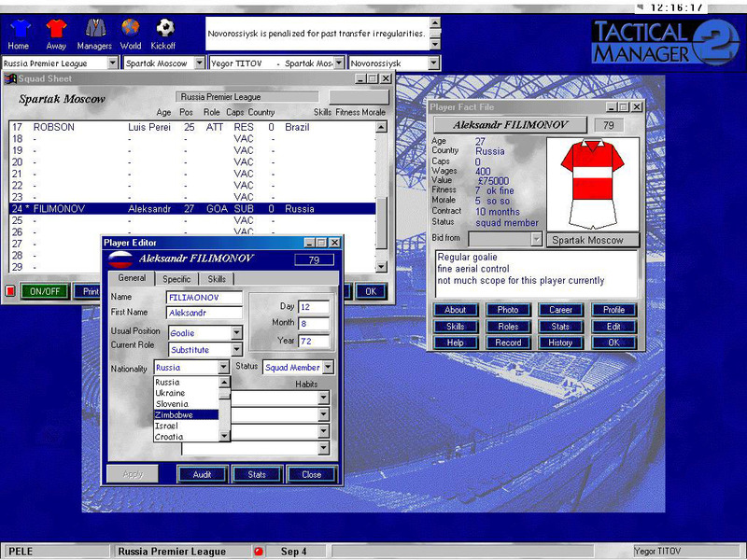
Task: Open the Current Role dropdown
Action: pos(236,350)
